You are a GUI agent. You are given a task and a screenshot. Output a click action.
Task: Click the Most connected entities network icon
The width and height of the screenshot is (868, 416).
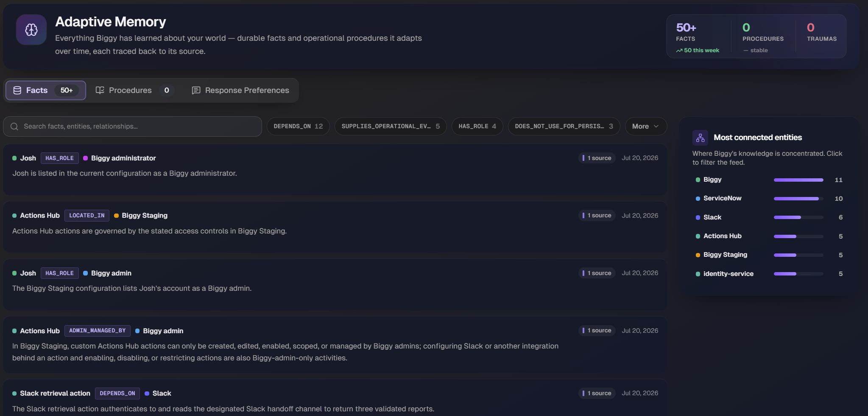click(x=700, y=138)
